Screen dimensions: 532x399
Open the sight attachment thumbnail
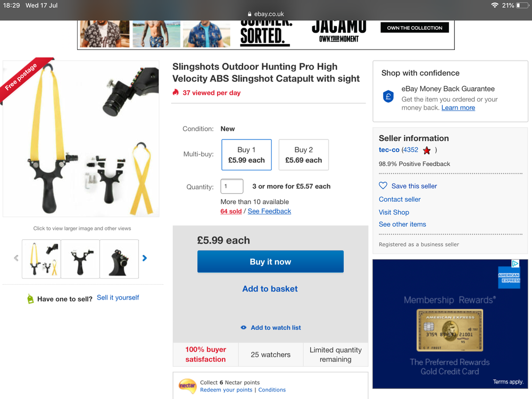click(119, 259)
